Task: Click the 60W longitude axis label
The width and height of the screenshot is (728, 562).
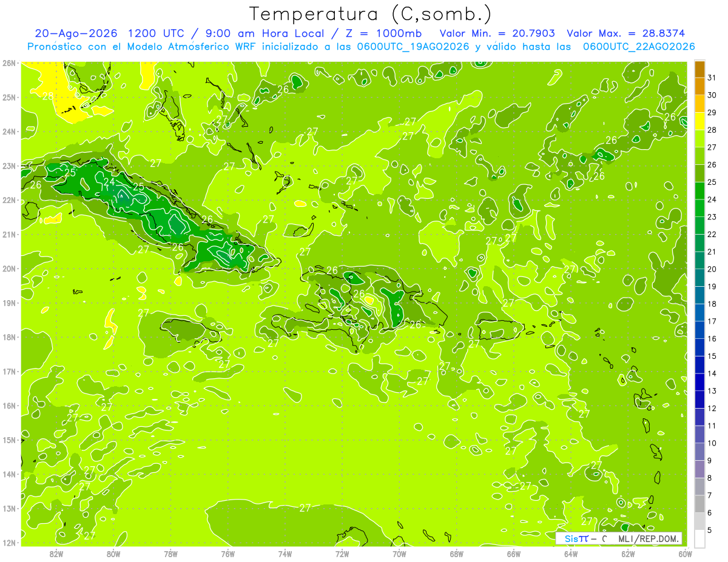Action: pyautogui.click(x=685, y=554)
